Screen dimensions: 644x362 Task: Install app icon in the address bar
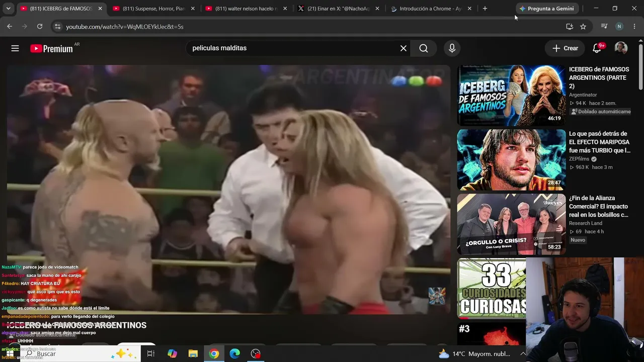(x=570, y=27)
